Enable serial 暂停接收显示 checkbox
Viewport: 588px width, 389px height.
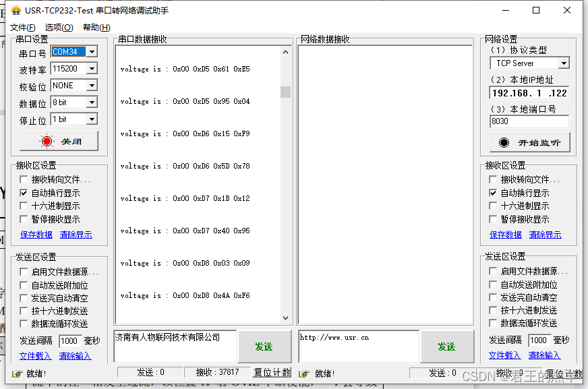pos(24,219)
